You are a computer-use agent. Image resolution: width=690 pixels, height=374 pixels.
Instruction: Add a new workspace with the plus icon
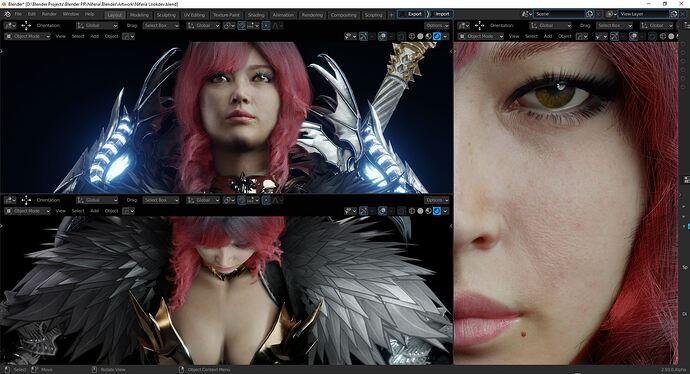[x=391, y=15]
